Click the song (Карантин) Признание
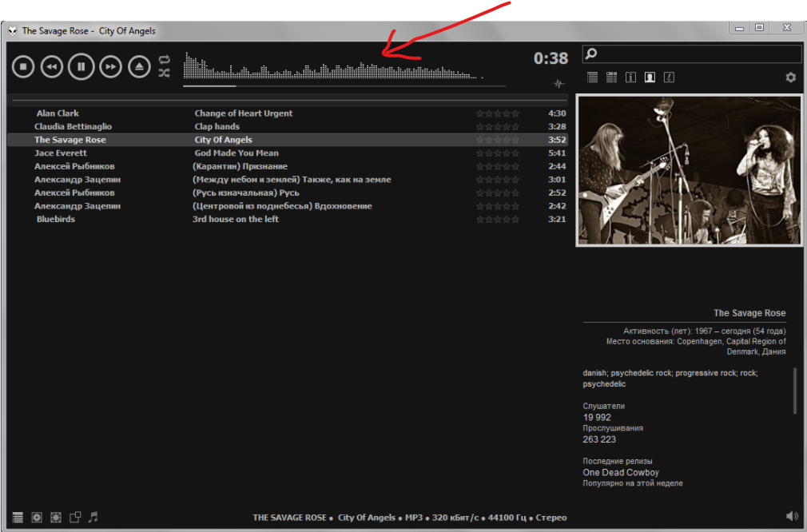Viewport: 807px width, 532px height. pyautogui.click(x=240, y=166)
